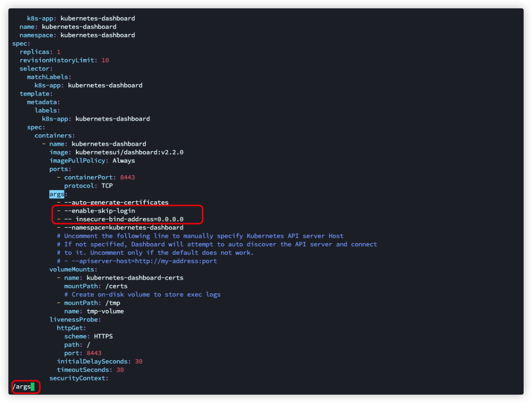Click the highlighted 'args' keyword
Screen dimensions: 532x403
(x=57, y=194)
